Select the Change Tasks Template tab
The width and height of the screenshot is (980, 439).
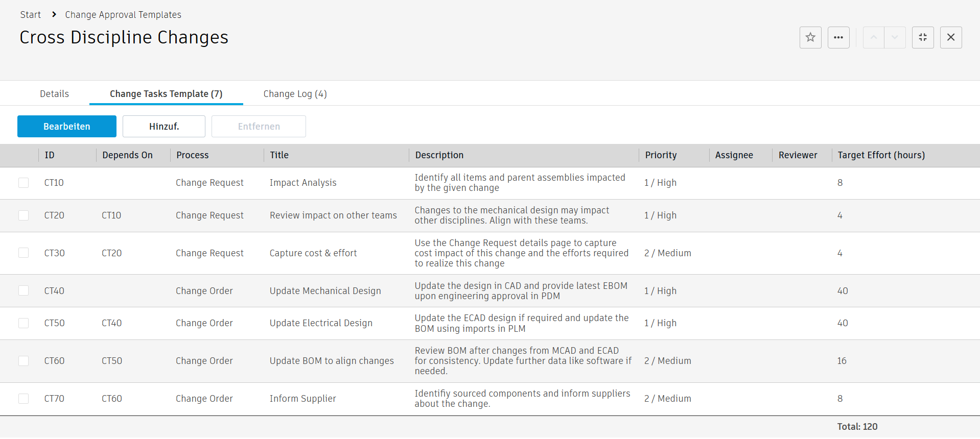pyautogui.click(x=166, y=94)
